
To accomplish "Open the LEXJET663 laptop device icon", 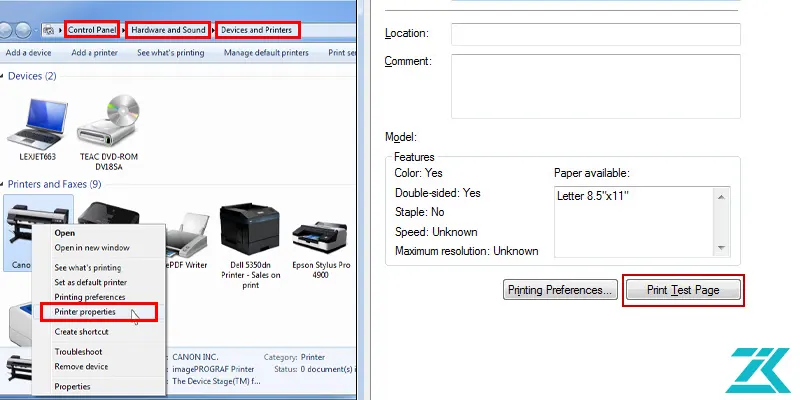I will (37, 123).
